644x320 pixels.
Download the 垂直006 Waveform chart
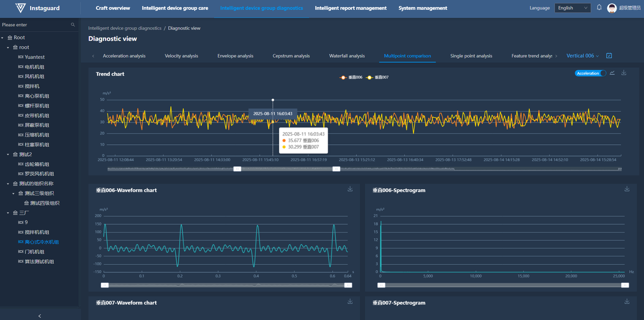tap(350, 189)
